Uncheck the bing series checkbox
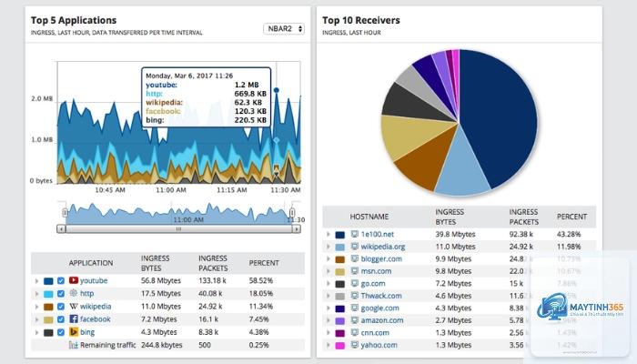 (61, 332)
